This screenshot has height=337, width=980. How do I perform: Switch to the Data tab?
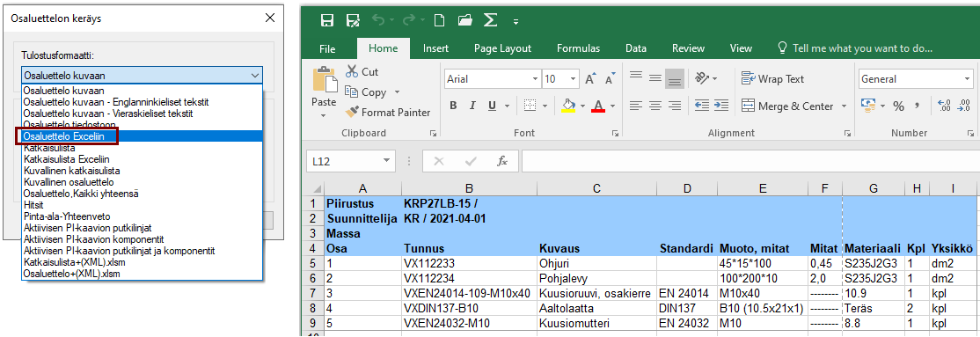coord(636,48)
